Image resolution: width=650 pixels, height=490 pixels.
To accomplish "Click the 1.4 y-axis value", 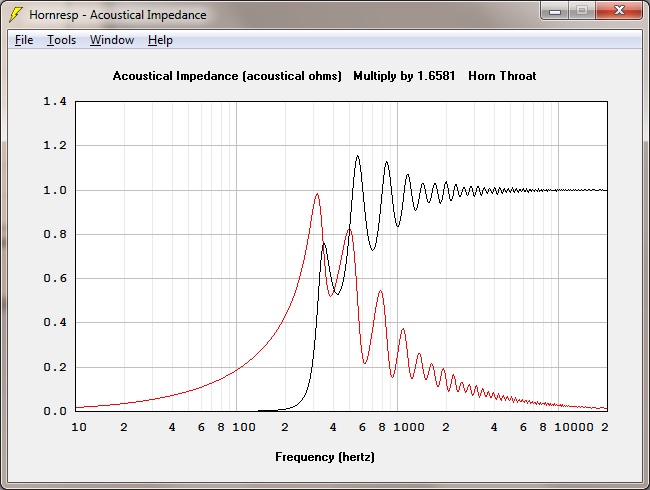I will (55, 102).
